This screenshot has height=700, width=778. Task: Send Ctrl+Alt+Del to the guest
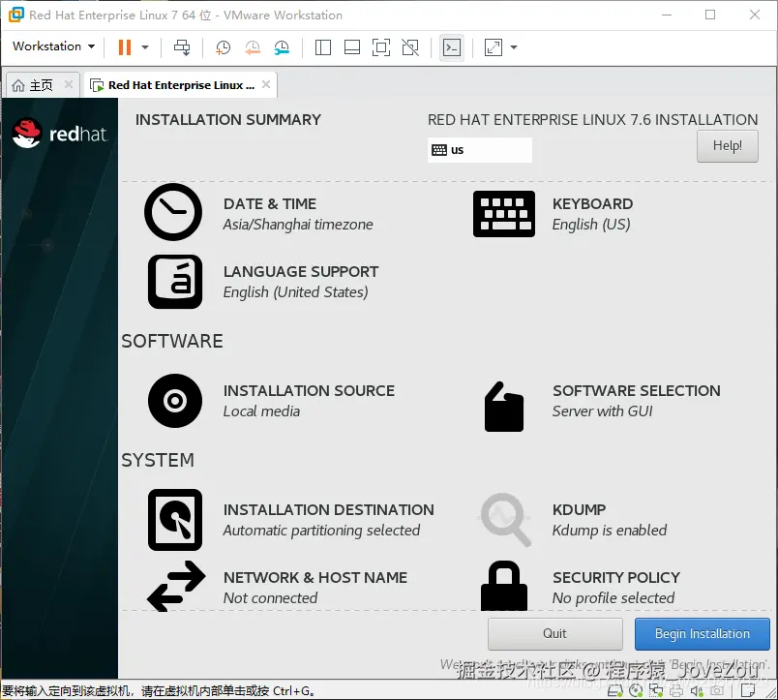pyautogui.click(x=182, y=47)
